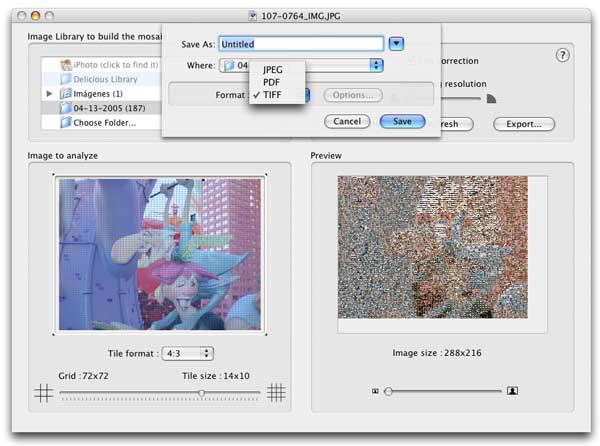Click the small preview size icon
Viewport: 600px width, 446px height.
tap(376, 391)
